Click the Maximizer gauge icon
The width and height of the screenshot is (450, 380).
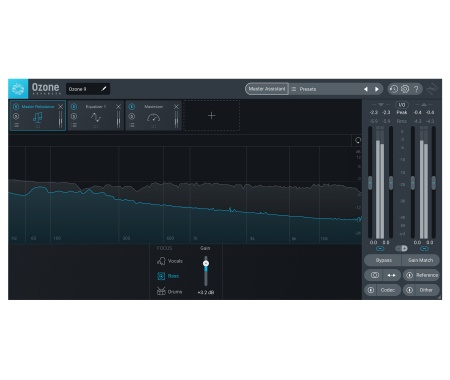[x=154, y=117]
